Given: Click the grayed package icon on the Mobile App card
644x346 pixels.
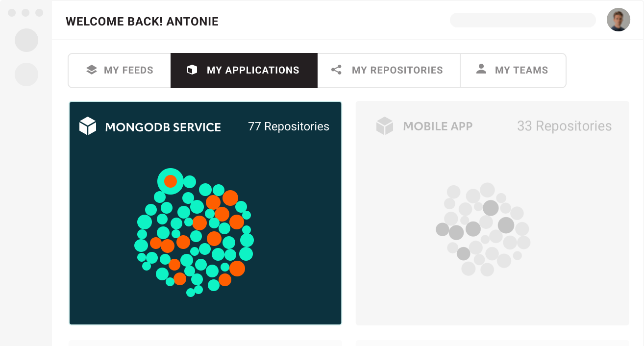Looking at the screenshot, I should pyautogui.click(x=385, y=126).
